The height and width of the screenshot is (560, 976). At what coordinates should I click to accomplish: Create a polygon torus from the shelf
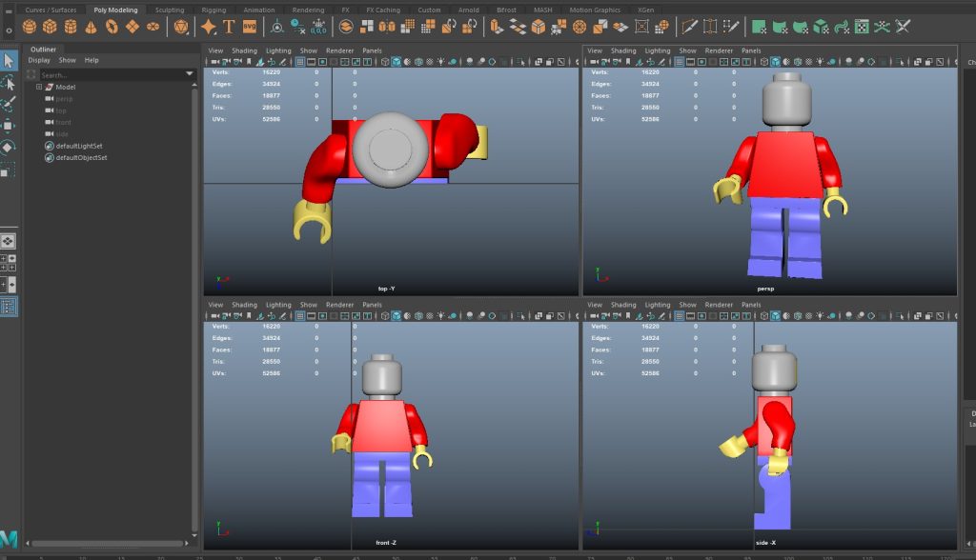coord(112,27)
